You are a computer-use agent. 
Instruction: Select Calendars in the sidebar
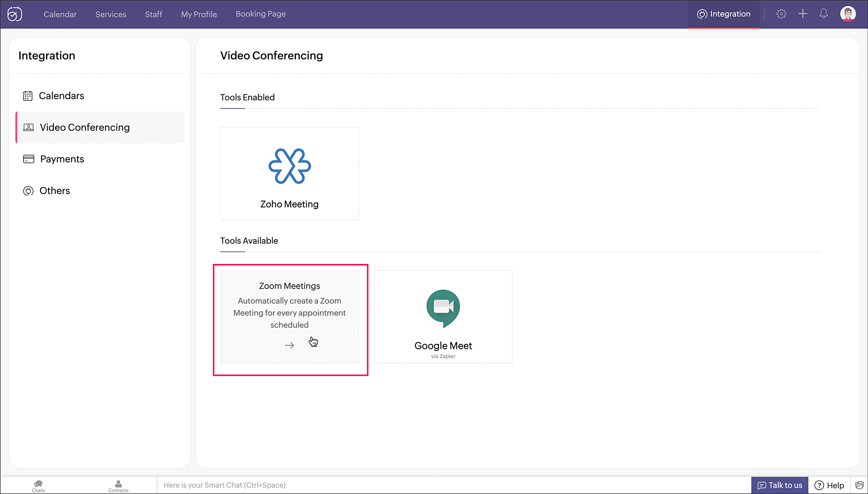100,96
